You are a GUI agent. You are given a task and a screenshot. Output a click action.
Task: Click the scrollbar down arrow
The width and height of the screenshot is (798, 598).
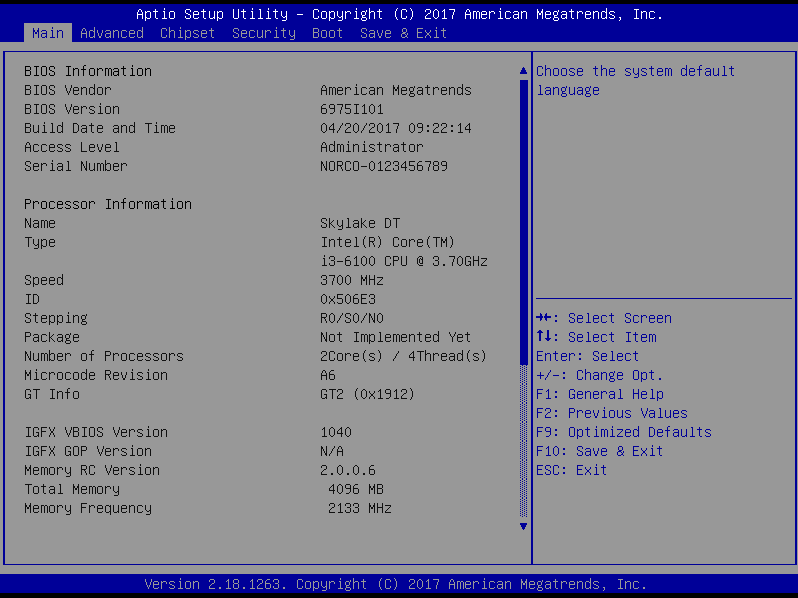pyautogui.click(x=522, y=526)
